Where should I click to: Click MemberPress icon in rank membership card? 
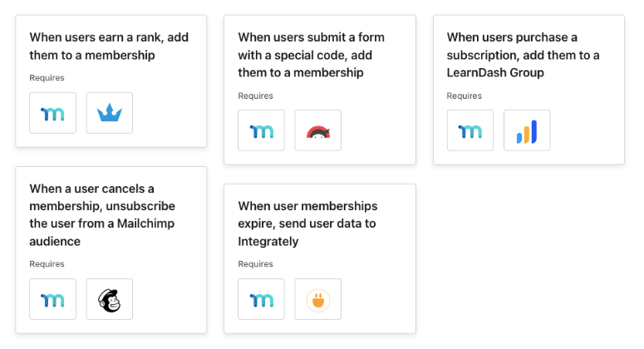coord(52,113)
